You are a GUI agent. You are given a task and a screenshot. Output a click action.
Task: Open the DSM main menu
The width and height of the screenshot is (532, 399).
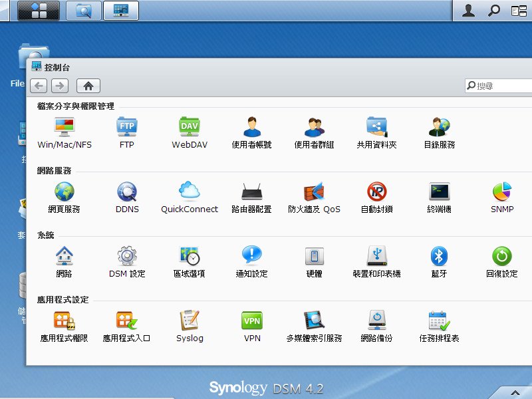[39, 11]
